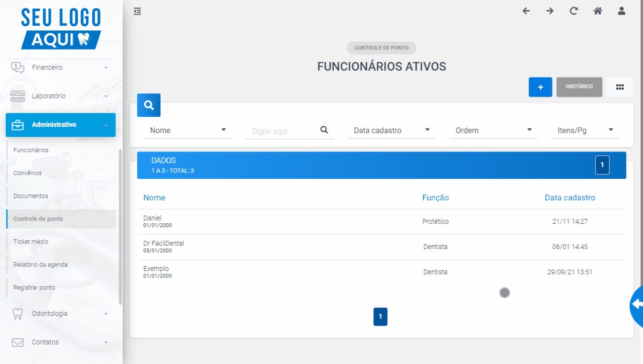Click the 29/09/21 13:51 date cell
Screen dimensions: 643x364
[570, 272]
